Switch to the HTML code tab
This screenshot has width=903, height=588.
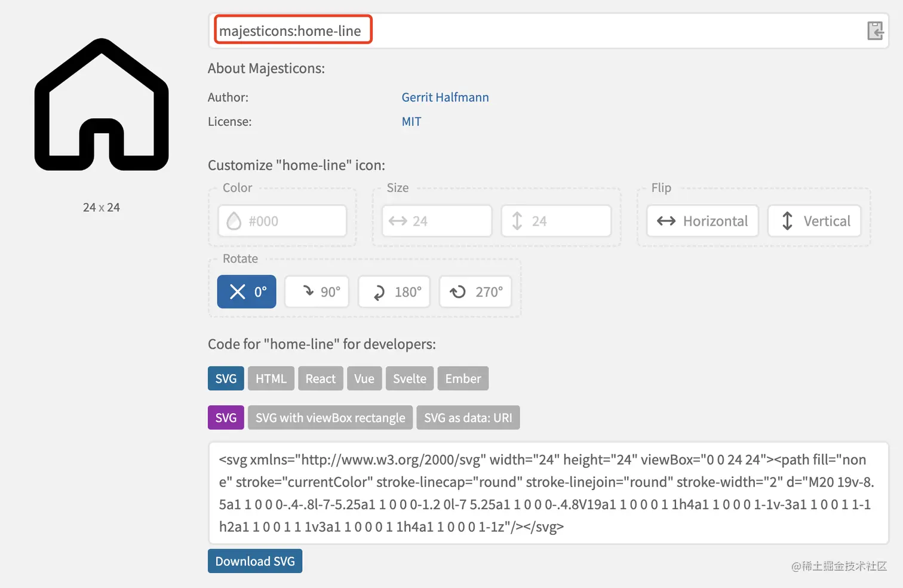tap(271, 378)
